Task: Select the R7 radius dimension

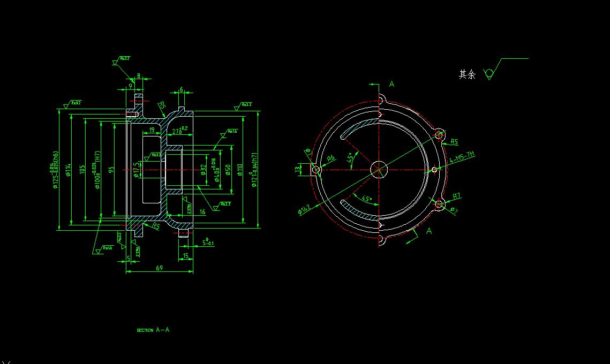Action: pyautogui.click(x=457, y=196)
